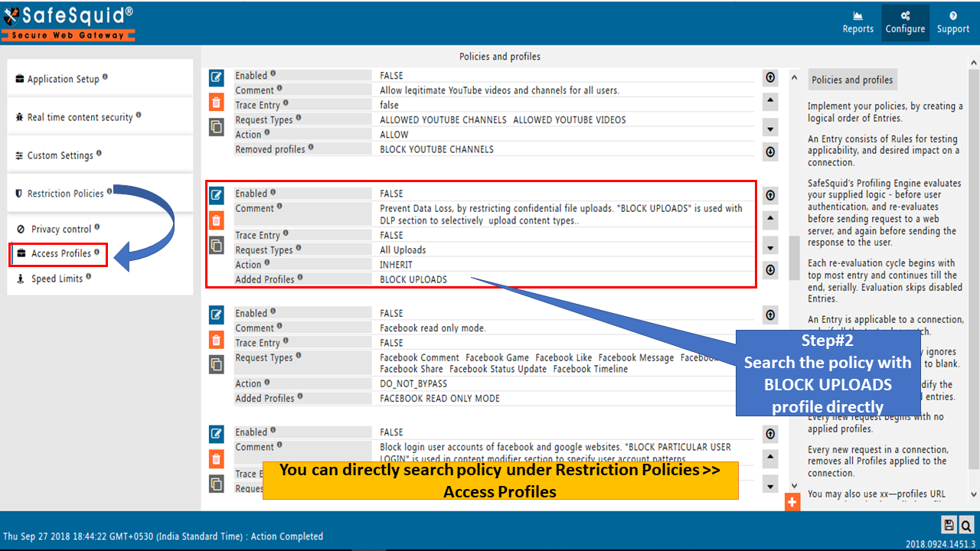980x551 pixels.
Task: Click the Added Profiles value BLOCK UPLOADS
Action: [413, 279]
